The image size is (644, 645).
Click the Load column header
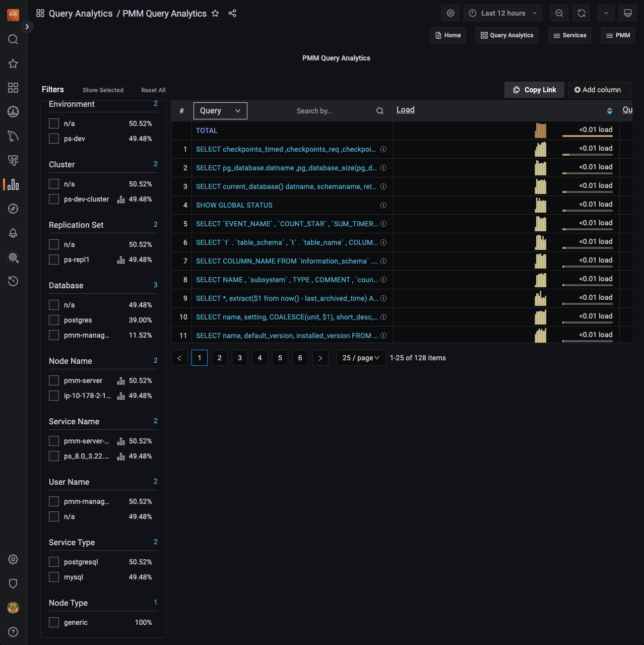coord(406,110)
